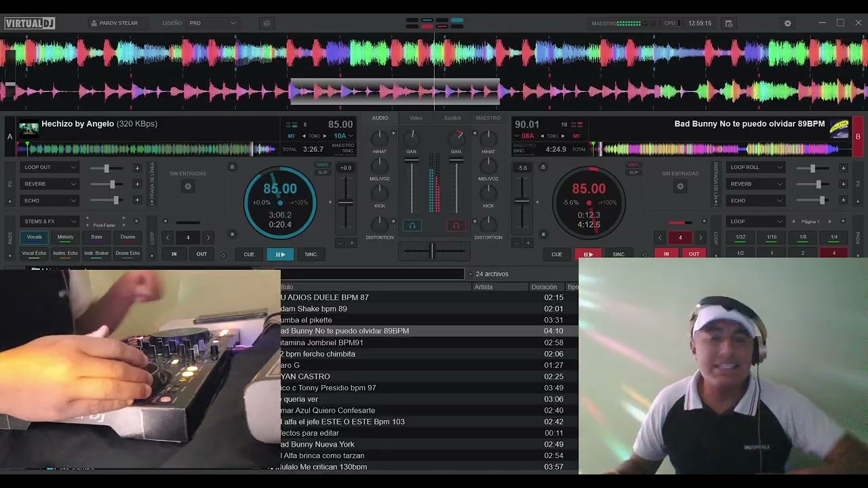Click plus button beside deck A REVERB

pyautogui.click(x=137, y=184)
